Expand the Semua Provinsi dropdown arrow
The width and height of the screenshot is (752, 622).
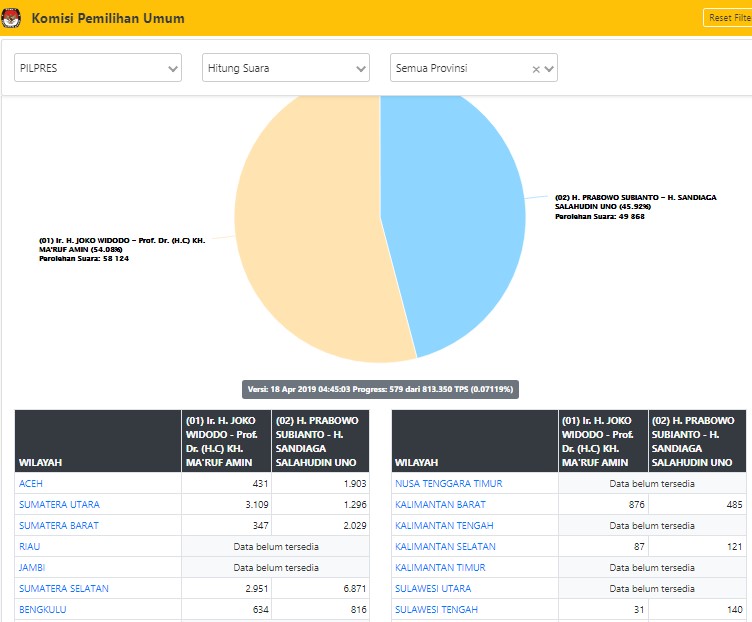tap(549, 69)
